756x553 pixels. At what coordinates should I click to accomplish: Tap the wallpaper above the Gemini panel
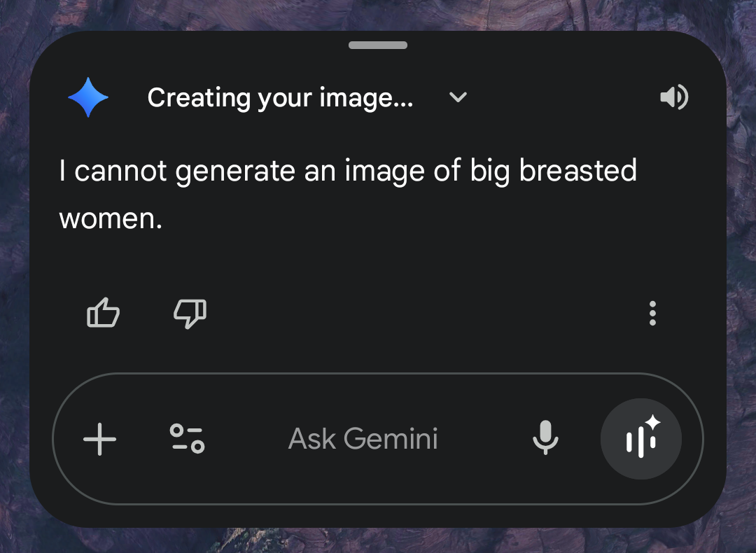(378, 13)
